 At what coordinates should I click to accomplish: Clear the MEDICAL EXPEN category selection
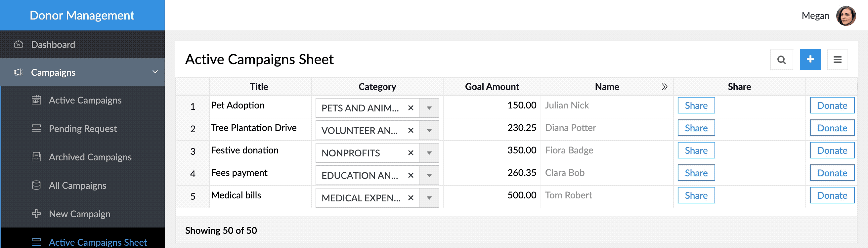pos(411,198)
